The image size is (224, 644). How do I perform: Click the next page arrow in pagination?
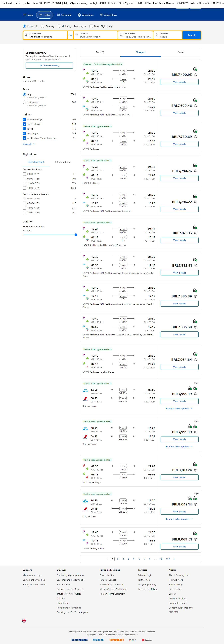tap(174, 559)
